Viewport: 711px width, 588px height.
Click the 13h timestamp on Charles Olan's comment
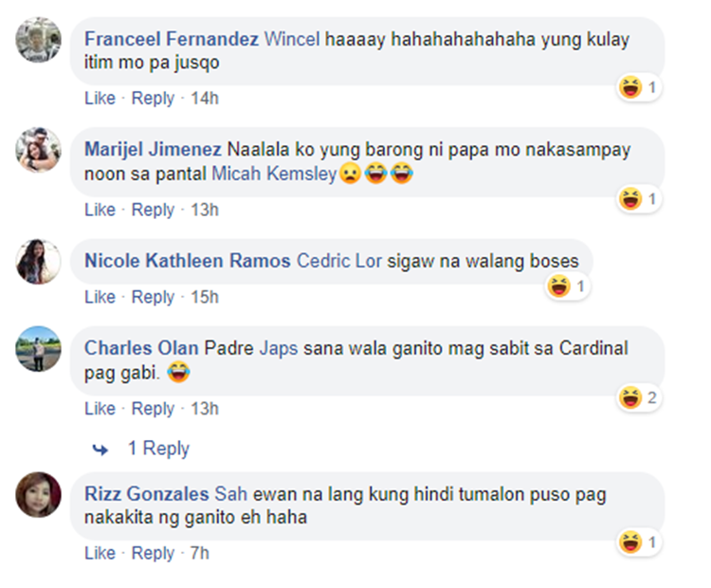tap(205, 409)
